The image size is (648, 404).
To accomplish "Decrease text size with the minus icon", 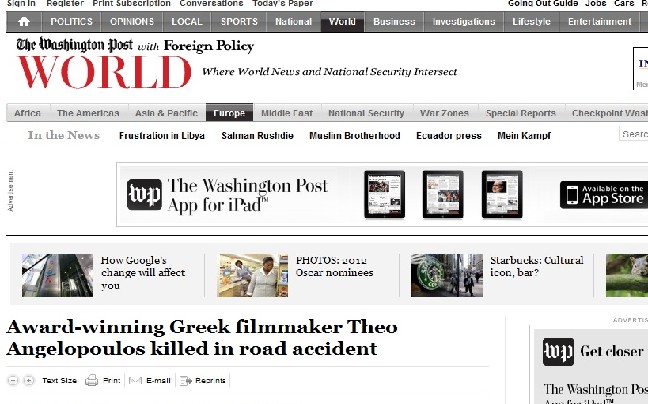I will tap(13, 380).
